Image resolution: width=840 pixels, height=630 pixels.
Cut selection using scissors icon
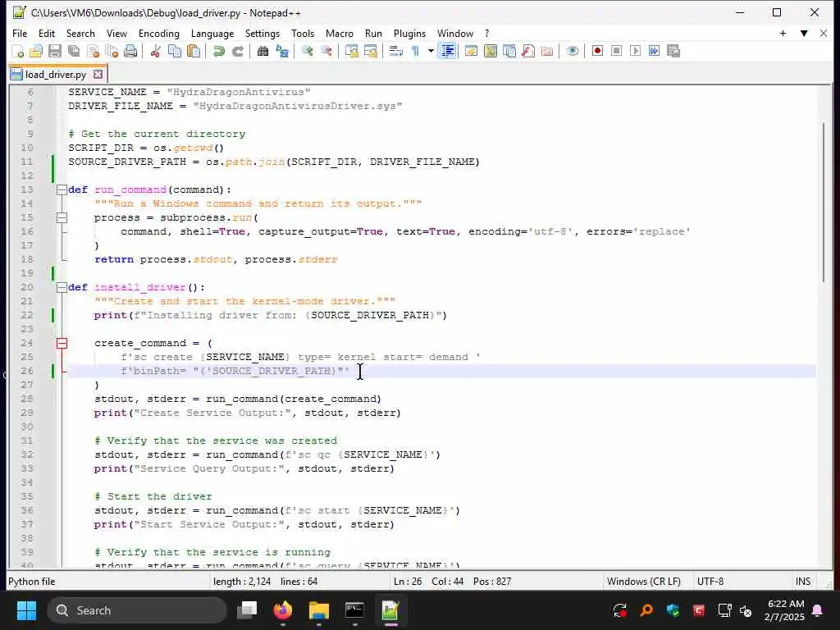coord(156,52)
